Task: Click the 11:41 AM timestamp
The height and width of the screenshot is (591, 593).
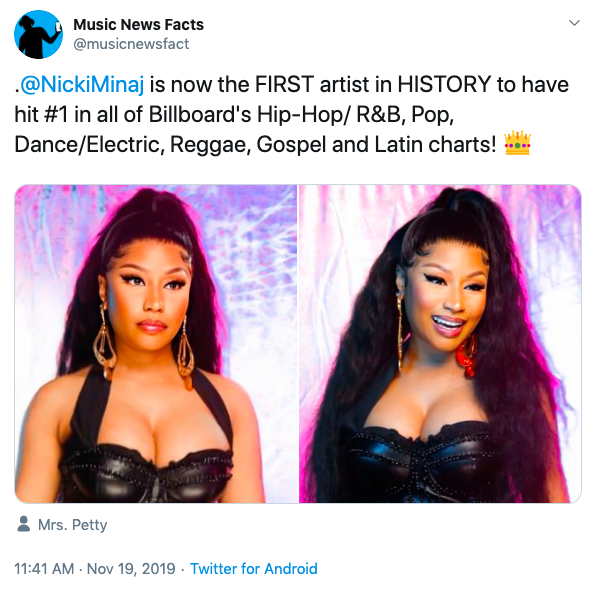Action: point(44,569)
